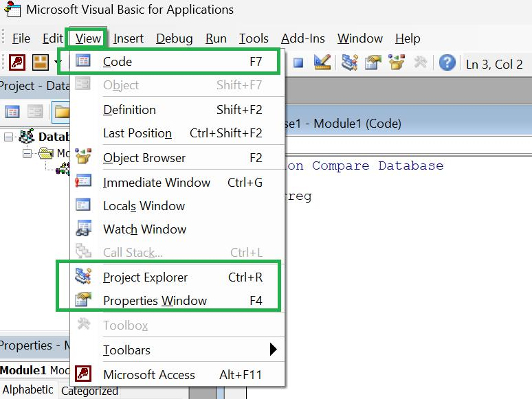The image size is (532, 399).
Task: Choose Code from the View menu
Action: 177,62
